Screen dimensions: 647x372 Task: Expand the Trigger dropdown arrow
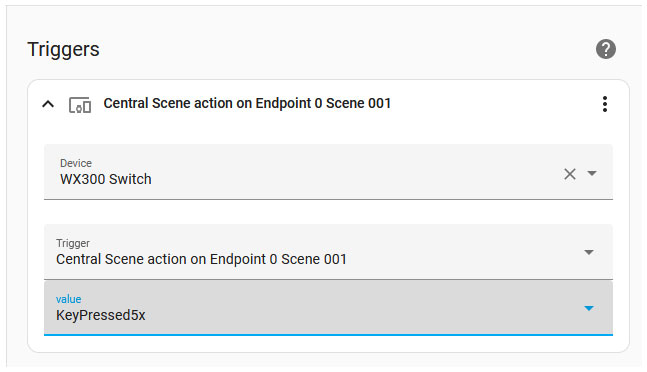click(589, 252)
